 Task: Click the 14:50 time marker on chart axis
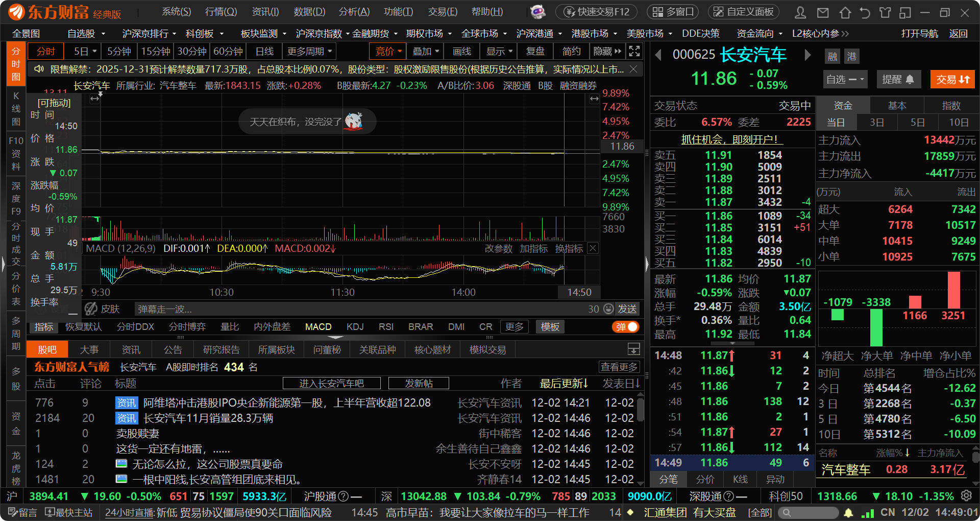(579, 292)
